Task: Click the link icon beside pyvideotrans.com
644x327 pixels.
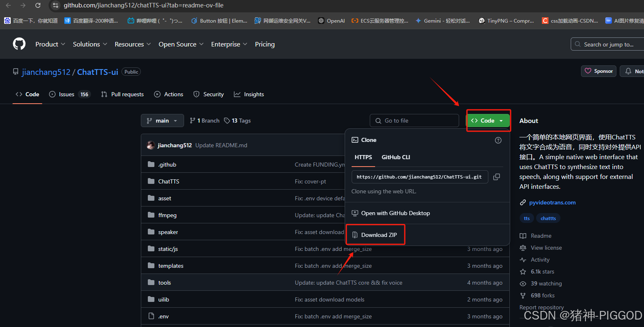Action: 523,202
